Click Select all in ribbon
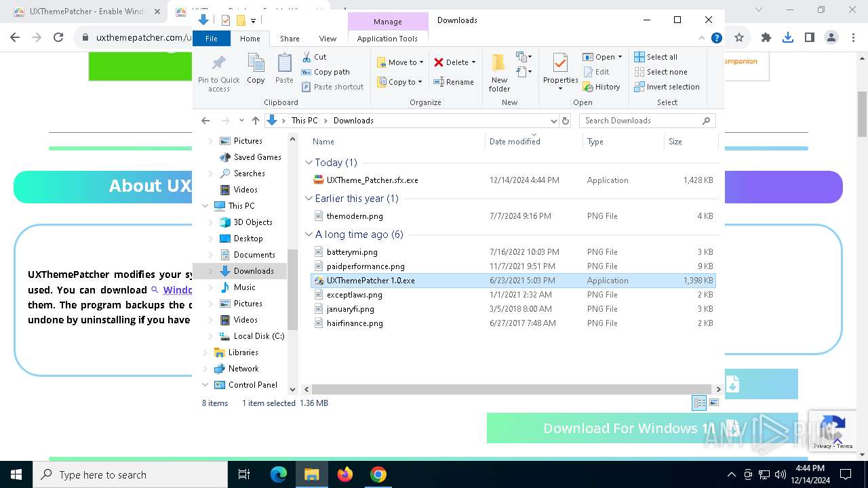868x488 pixels. tap(656, 57)
